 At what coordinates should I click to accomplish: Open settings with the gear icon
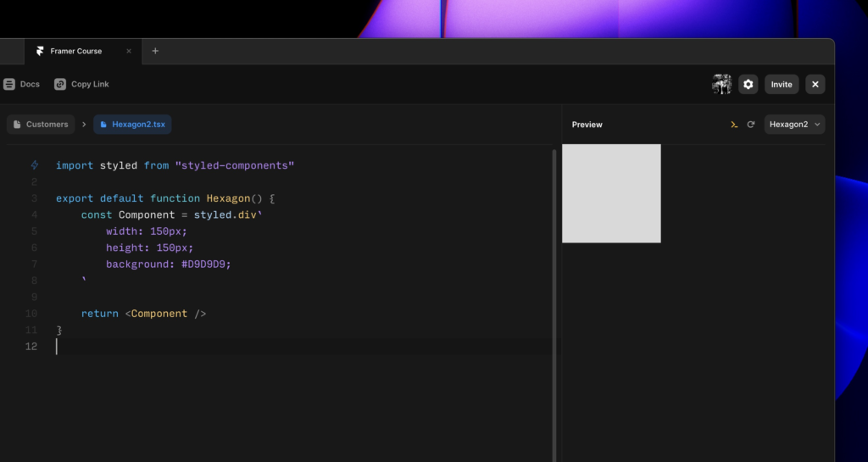coord(748,84)
